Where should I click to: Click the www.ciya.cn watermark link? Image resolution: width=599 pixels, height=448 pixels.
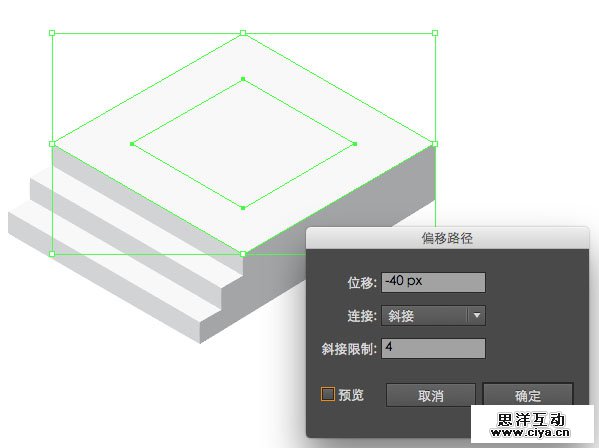click(531, 432)
